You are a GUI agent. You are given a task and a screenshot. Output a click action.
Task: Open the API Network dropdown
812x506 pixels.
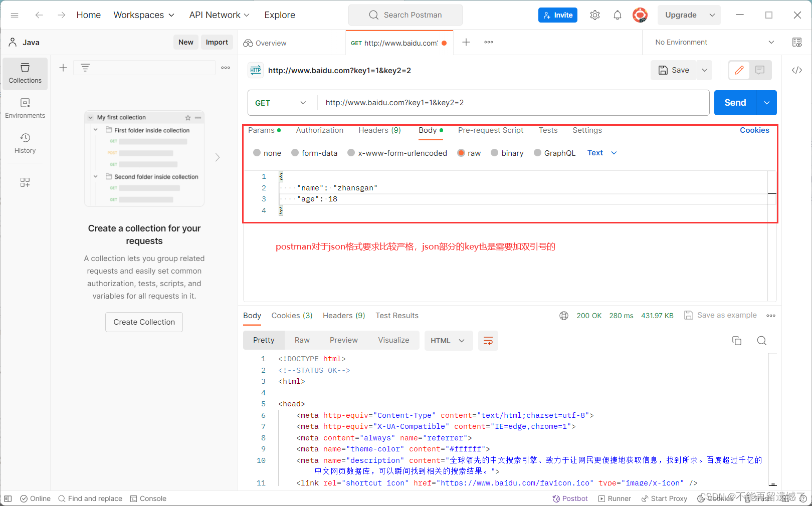219,15
